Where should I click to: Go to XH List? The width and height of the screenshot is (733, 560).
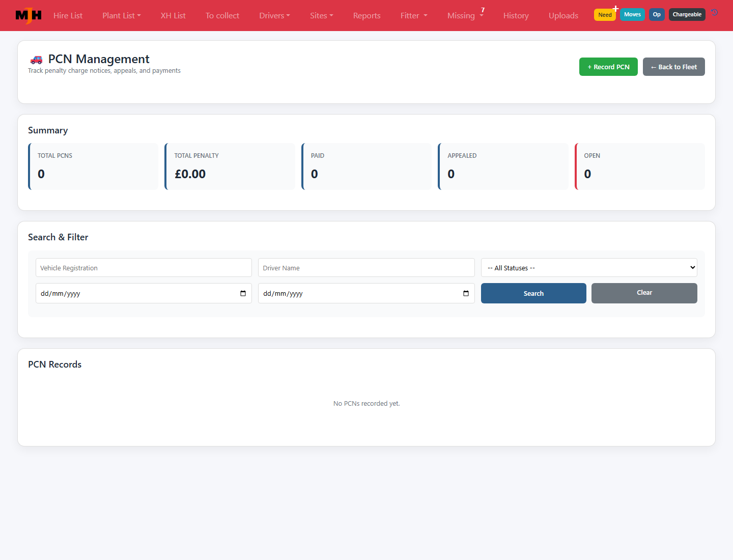click(173, 16)
